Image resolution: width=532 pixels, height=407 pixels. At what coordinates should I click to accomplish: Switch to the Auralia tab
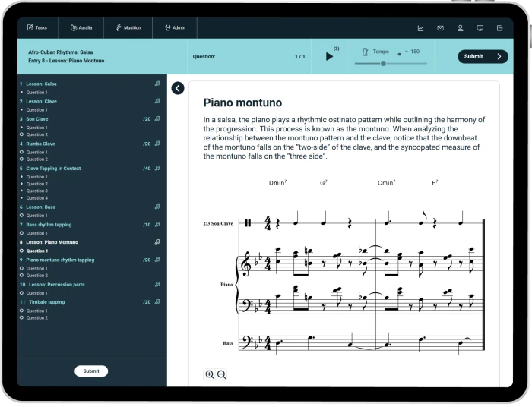point(81,28)
